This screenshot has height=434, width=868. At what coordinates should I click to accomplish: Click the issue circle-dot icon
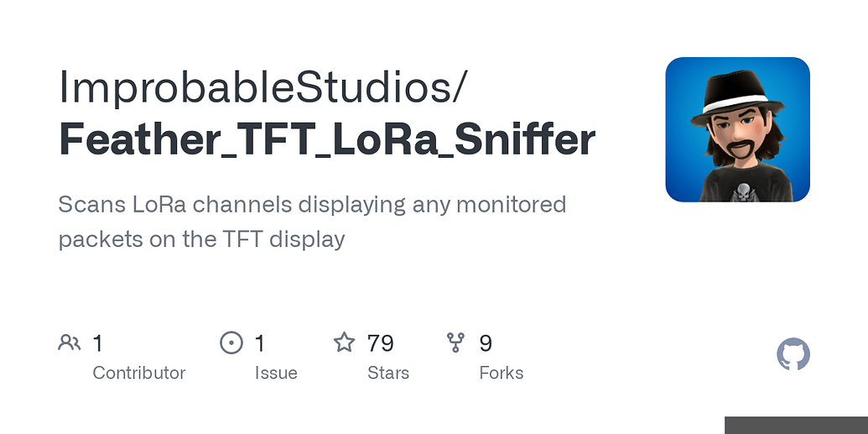pyautogui.click(x=231, y=342)
